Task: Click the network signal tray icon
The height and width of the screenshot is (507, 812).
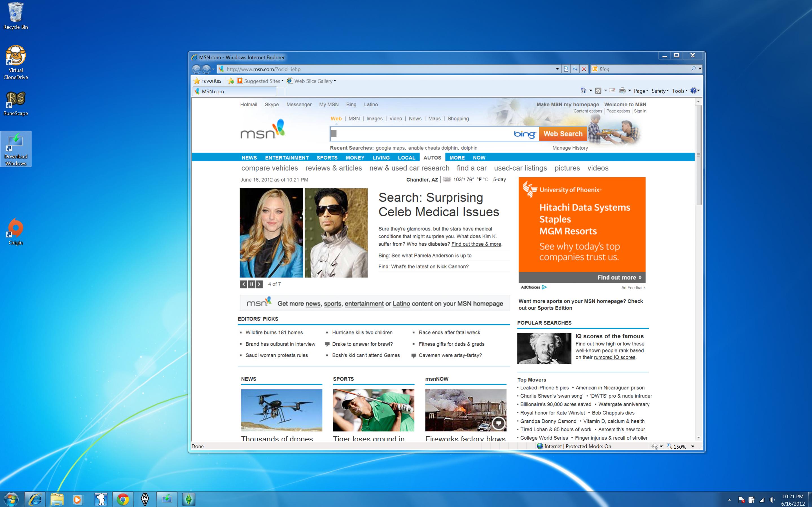Action: click(762, 500)
